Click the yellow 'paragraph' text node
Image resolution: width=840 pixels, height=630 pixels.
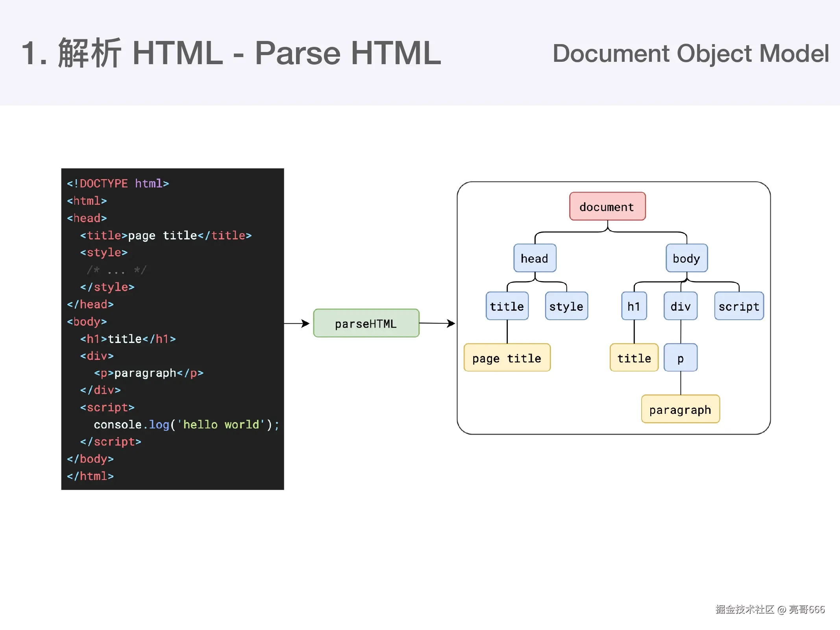(x=680, y=409)
